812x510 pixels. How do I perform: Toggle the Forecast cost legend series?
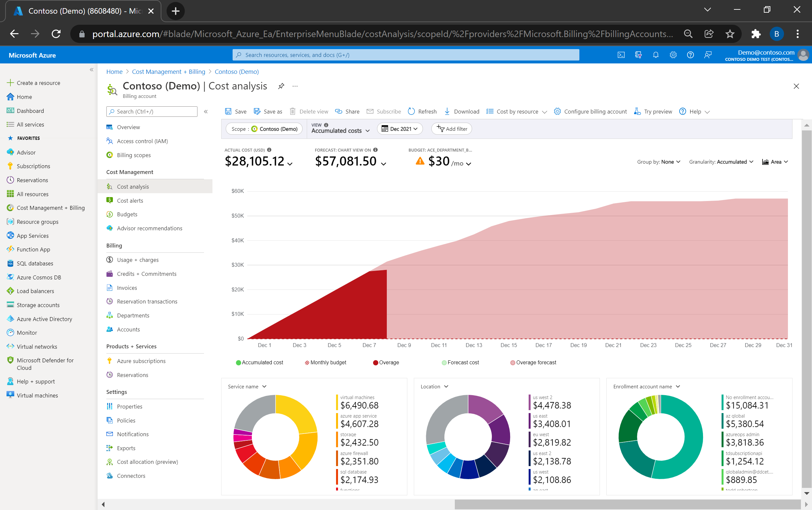(x=460, y=362)
